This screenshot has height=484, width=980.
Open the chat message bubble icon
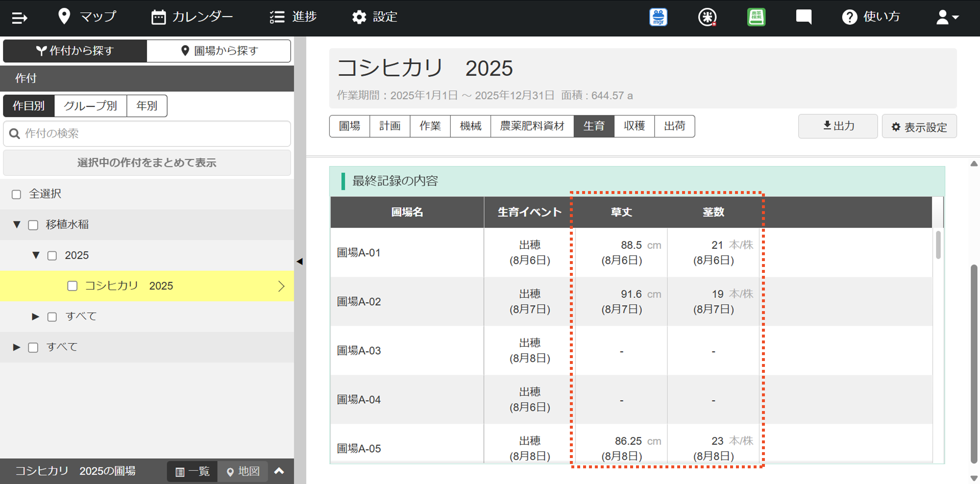(x=804, y=17)
